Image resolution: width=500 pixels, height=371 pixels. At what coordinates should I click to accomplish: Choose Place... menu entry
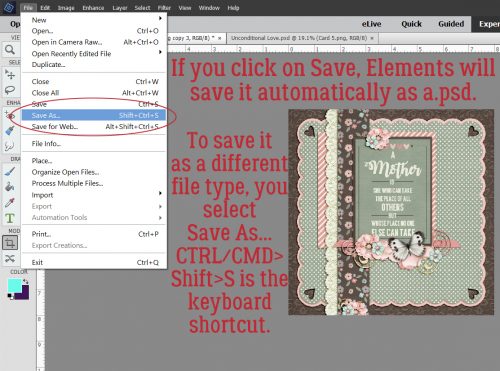tap(94, 161)
